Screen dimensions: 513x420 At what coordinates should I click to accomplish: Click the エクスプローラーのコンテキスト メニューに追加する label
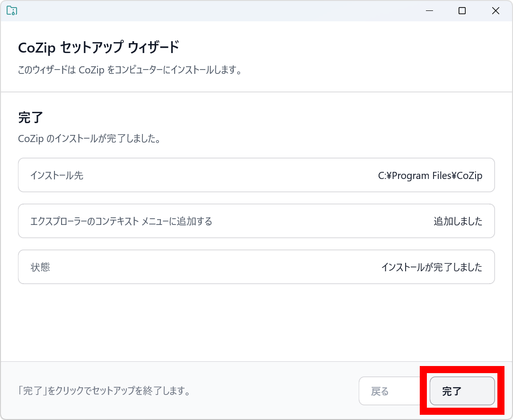121,221
